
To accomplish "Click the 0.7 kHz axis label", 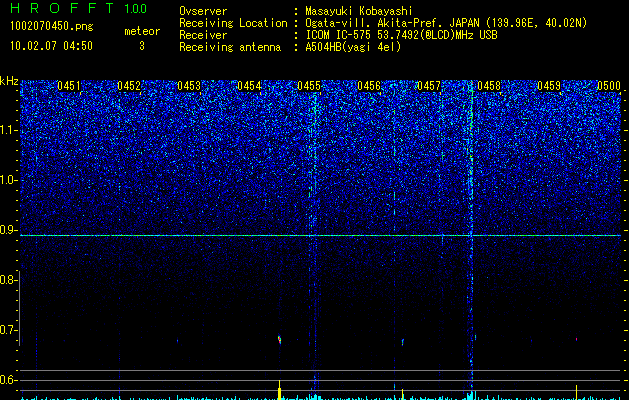I will coord(8,330).
